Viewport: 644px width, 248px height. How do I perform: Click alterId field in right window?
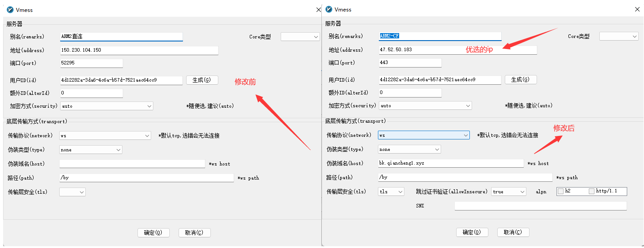(x=410, y=93)
